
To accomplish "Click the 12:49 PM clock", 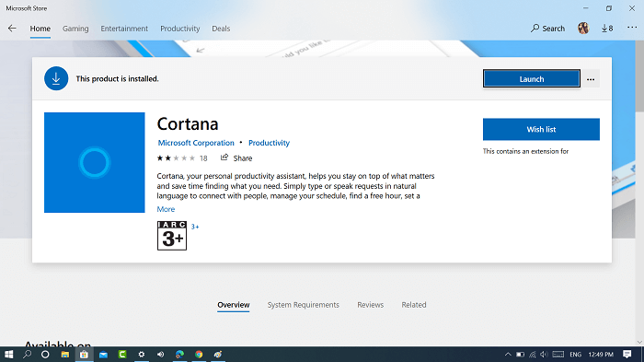I will click(601, 355).
